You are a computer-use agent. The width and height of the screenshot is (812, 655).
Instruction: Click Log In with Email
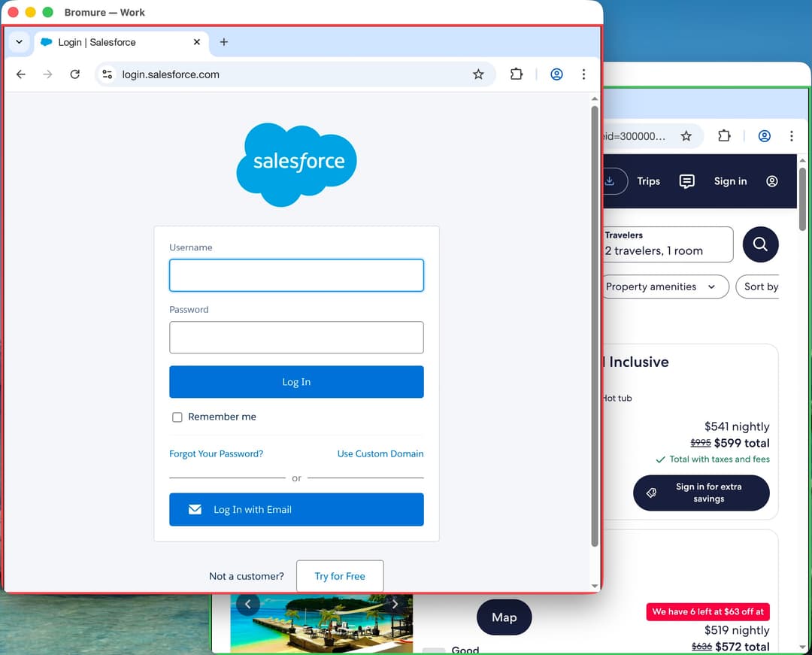pyautogui.click(x=296, y=509)
